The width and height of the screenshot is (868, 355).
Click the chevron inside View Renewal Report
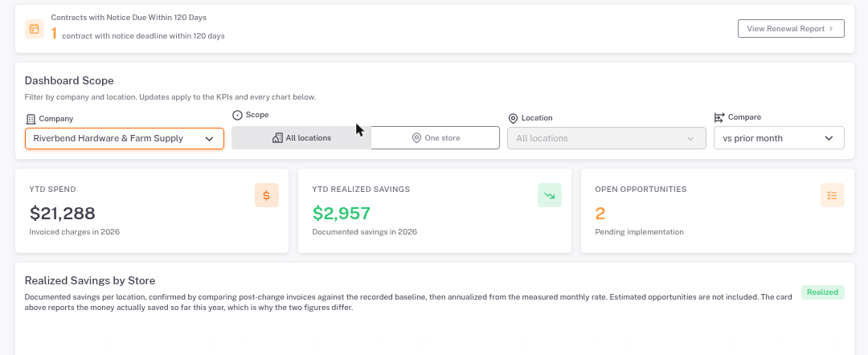click(832, 29)
